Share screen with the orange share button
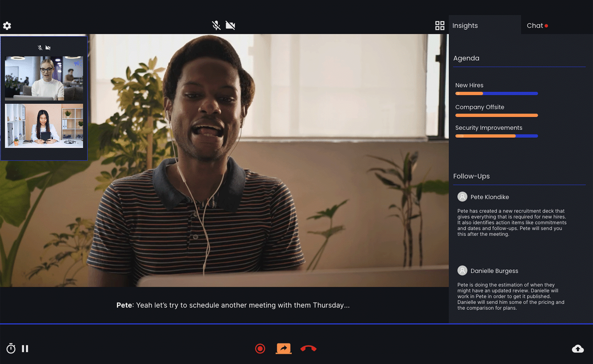The height and width of the screenshot is (364, 593). (284, 349)
